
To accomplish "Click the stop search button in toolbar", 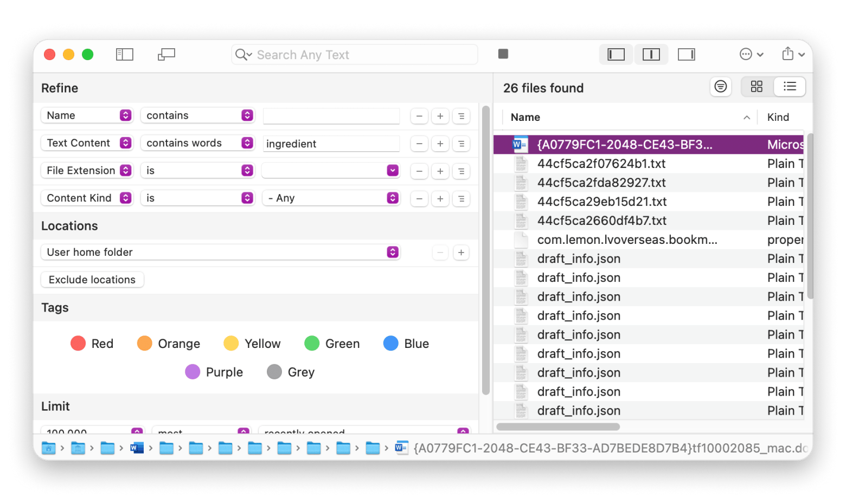I will click(x=503, y=54).
